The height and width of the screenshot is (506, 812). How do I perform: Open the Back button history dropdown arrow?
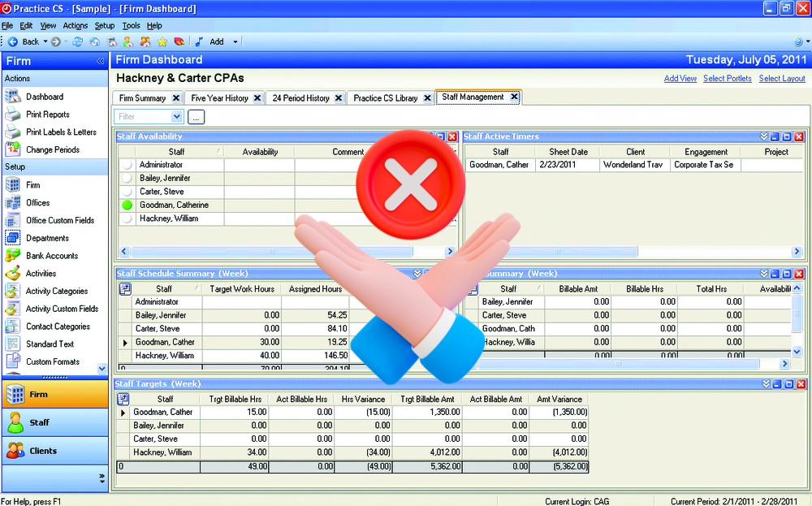pyautogui.click(x=45, y=42)
